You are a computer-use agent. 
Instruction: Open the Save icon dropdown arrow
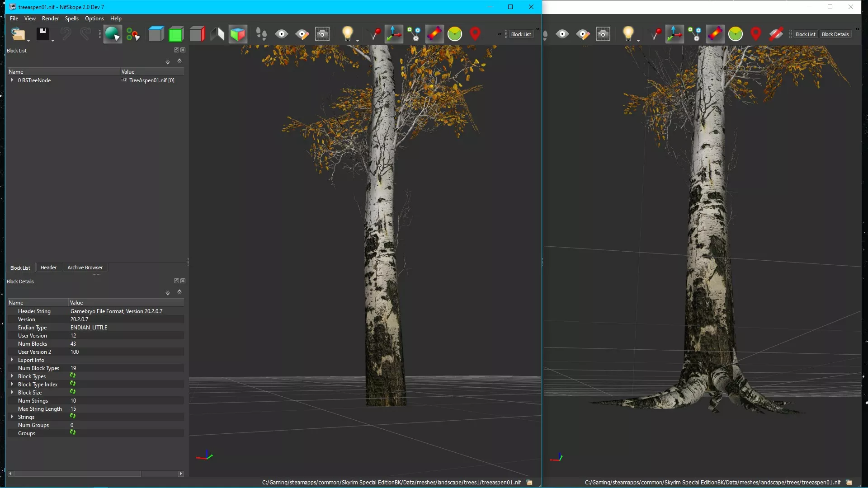pos(53,41)
